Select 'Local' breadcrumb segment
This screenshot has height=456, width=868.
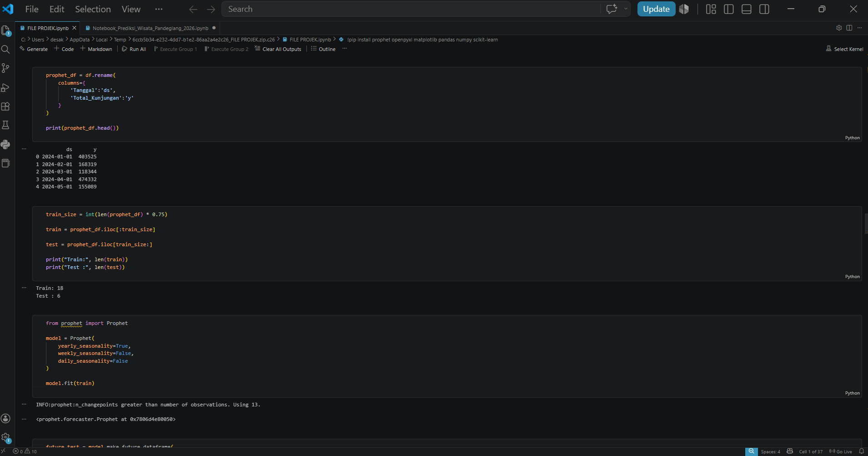pyautogui.click(x=102, y=40)
